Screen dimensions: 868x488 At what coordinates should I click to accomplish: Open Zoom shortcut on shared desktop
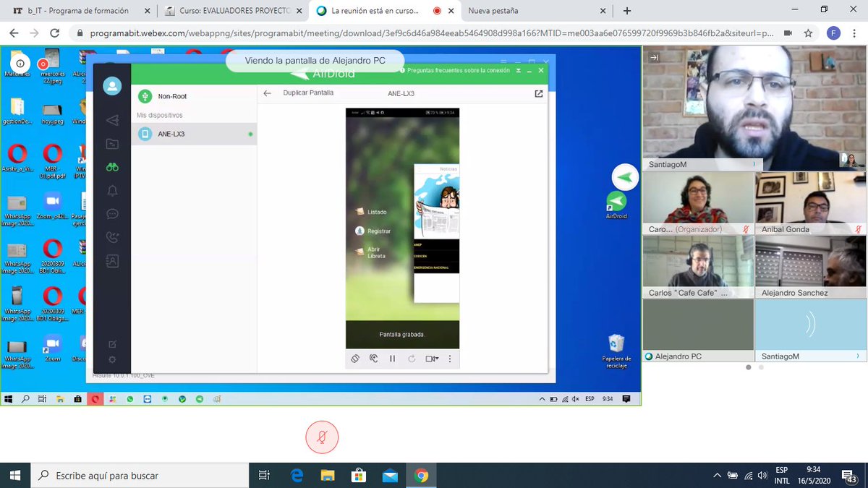[52, 348]
